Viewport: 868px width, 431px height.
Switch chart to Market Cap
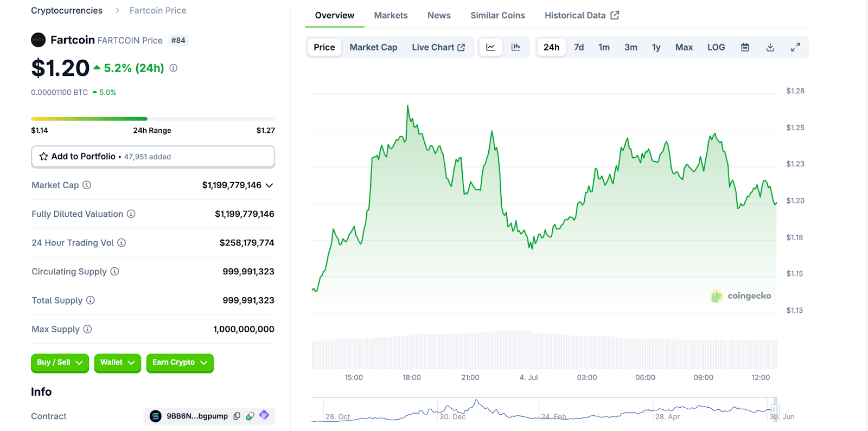click(373, 47)
